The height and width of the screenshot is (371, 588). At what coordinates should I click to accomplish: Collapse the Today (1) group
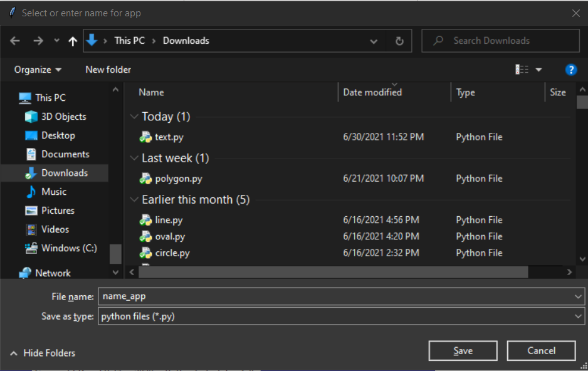pyautogui.click(x=134, y=117)
